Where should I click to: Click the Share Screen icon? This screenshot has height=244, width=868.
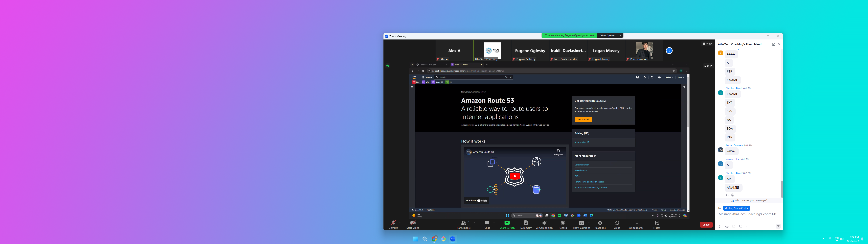click(507, 223)
